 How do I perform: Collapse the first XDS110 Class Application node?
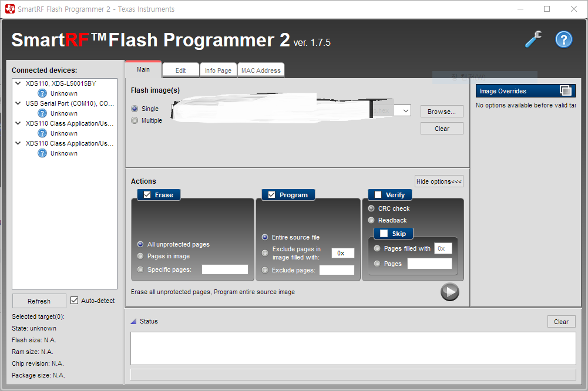click(18, 123)
